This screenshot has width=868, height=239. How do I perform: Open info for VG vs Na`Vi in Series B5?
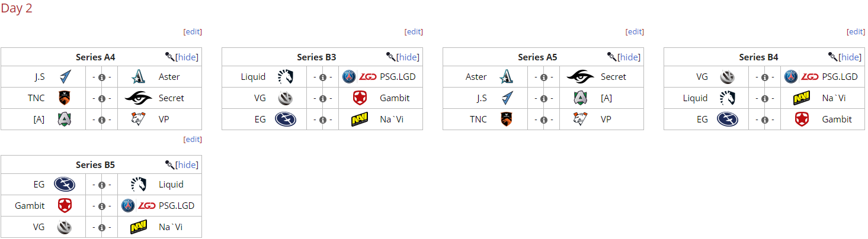[101, 227]
